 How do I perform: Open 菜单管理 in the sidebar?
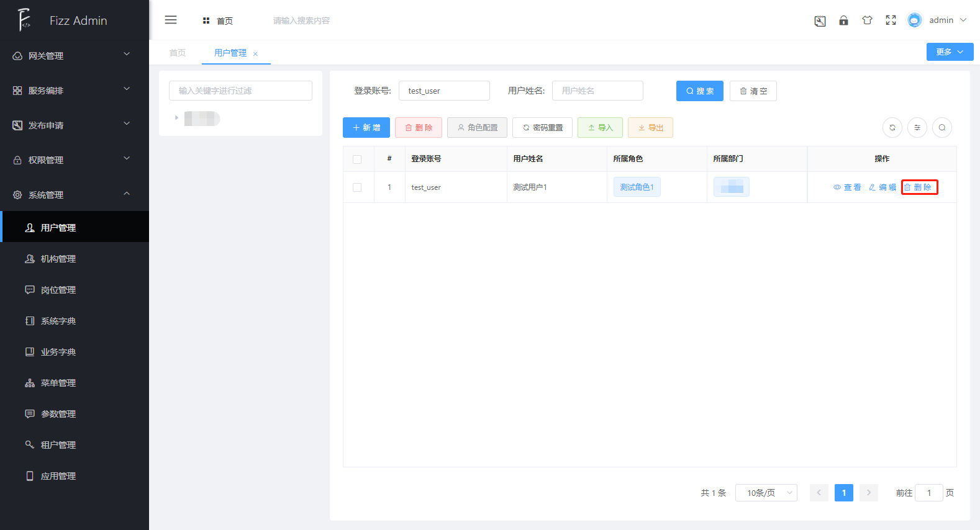coord(75,383)
